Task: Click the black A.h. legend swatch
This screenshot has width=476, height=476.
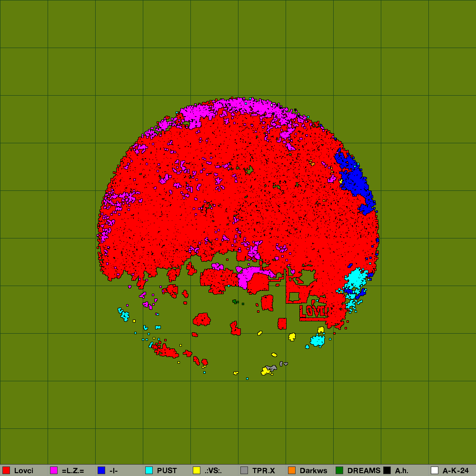Action: [387, 470]
